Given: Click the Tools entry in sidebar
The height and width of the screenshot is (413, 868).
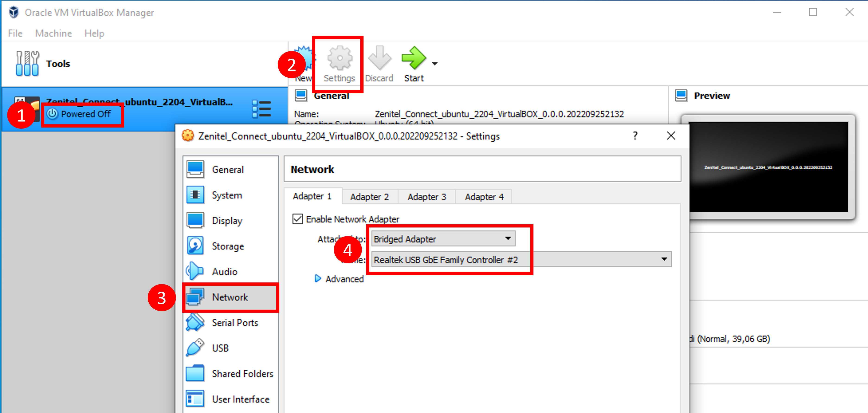Looking at the screenshot, I should pyautogui.click(x=58, y=64).
